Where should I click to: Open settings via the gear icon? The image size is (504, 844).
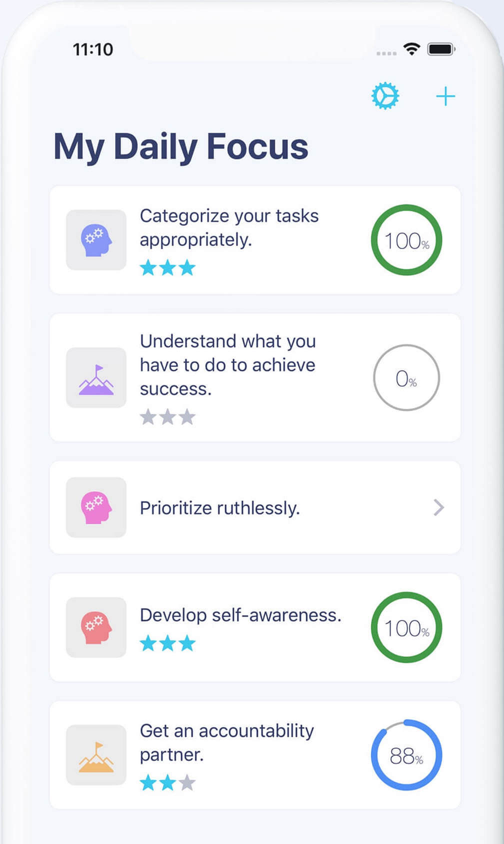pos(385,96)
